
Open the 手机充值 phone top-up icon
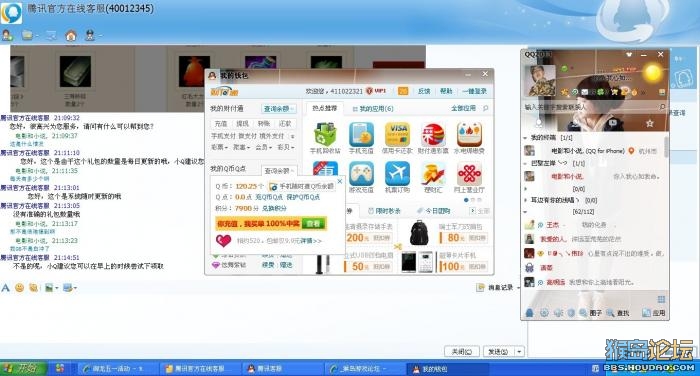coord(361,134)
